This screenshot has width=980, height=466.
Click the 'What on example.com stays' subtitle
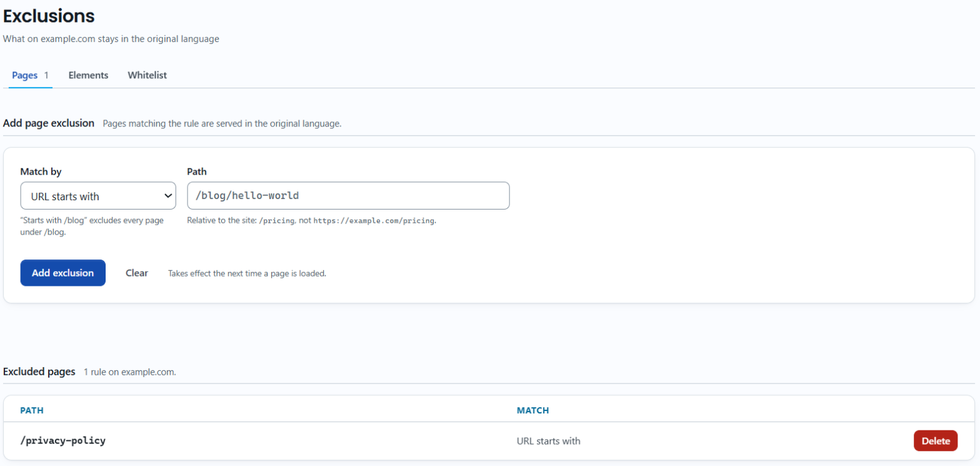[111, 39]
